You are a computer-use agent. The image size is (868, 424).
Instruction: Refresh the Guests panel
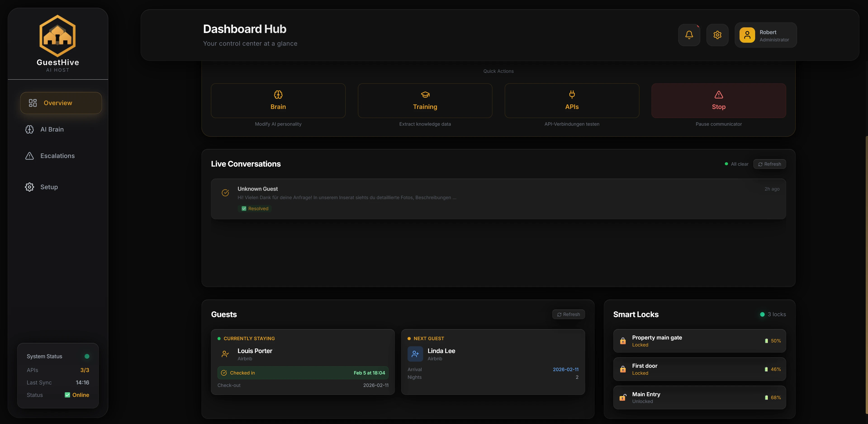point(568,314)
